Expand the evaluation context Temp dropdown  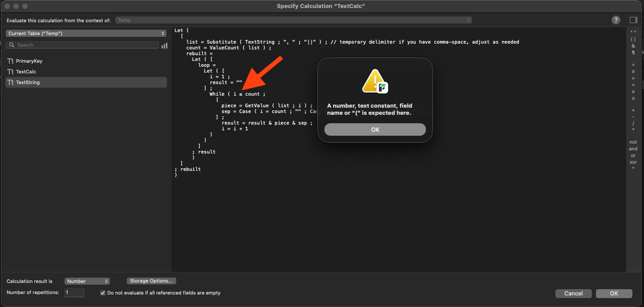click(293, 20)
